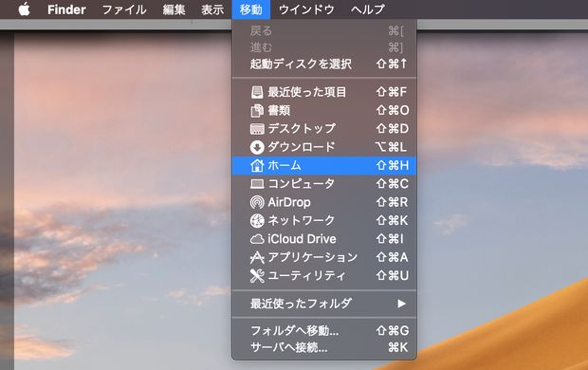Image resolution: width=588 pixels, height=370 pixels.
Task: Open the ウインドウ menu
Action: [306, 9]
